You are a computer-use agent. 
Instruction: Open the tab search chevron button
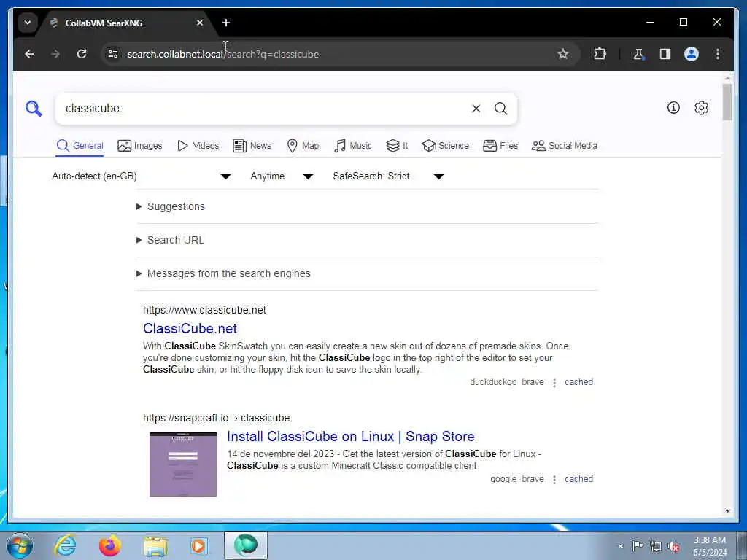tap(28, 23)
